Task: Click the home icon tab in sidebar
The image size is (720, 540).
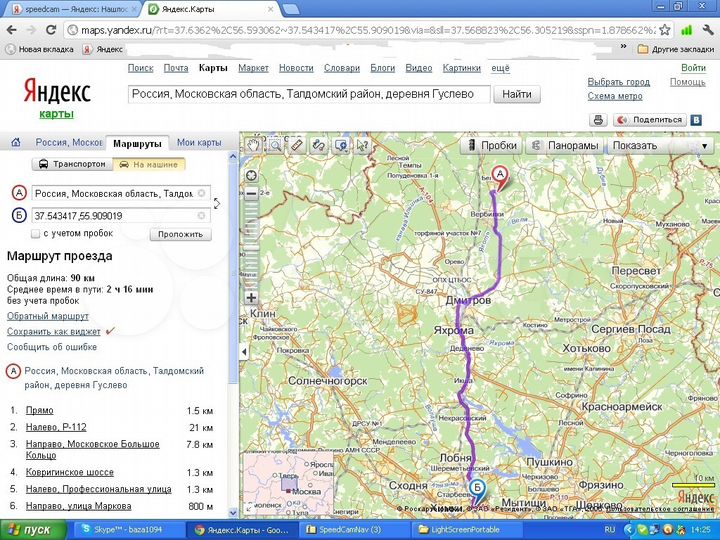Action: 16,142
